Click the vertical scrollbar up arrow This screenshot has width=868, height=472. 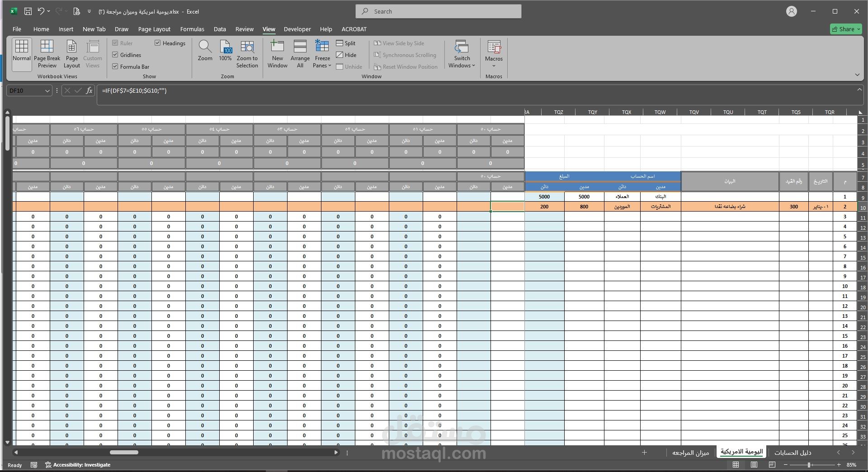pos(7,112)
